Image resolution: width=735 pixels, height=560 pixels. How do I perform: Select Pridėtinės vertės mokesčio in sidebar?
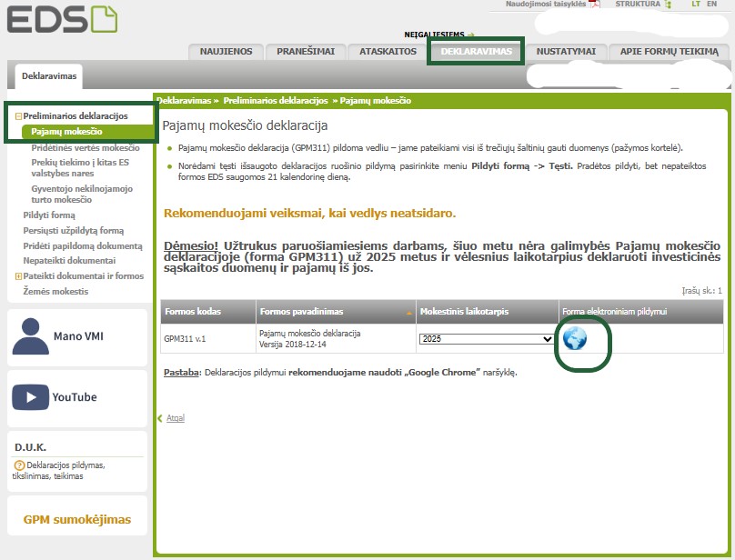(86, 147)
